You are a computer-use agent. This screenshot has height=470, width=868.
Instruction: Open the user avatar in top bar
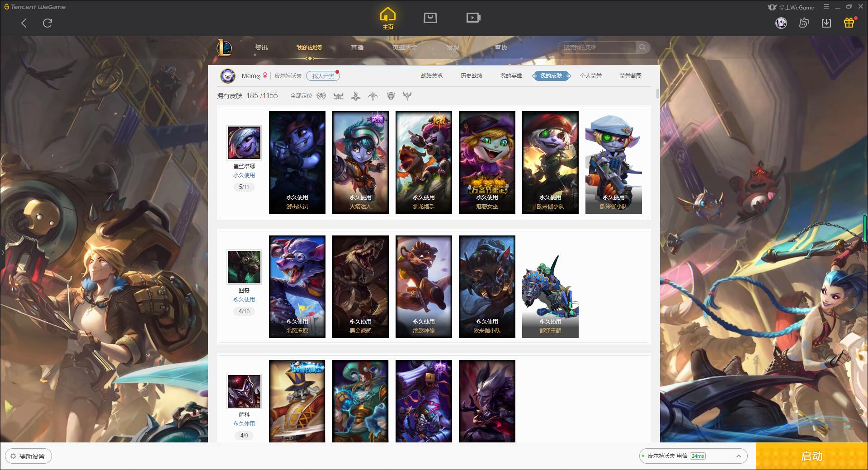(781, 23)
